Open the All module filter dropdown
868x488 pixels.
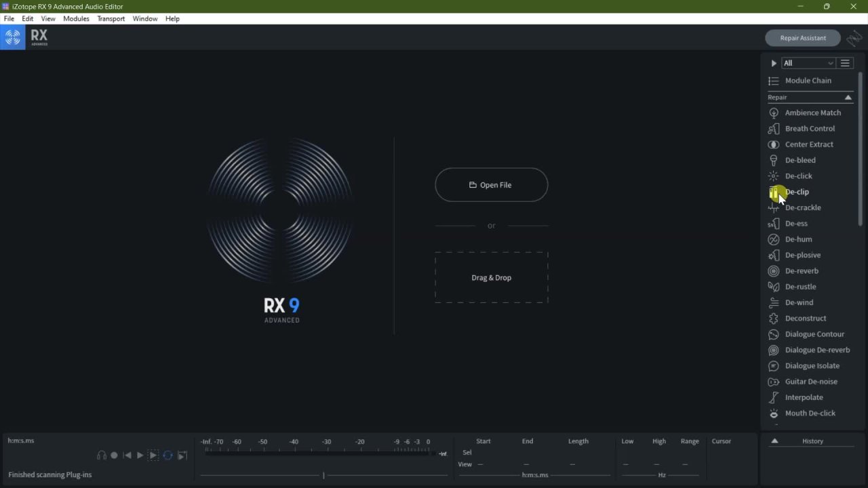(x=808, y=63)
